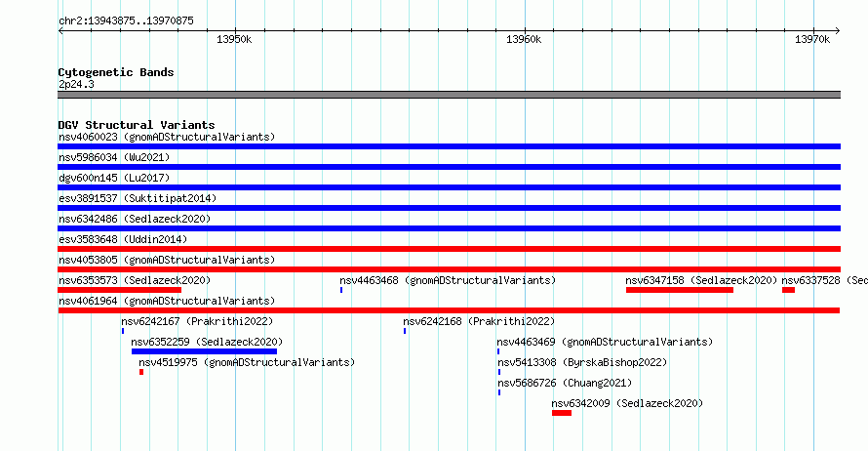
Task: Click the 13960k ruler tick label
Action: point(524,39)
